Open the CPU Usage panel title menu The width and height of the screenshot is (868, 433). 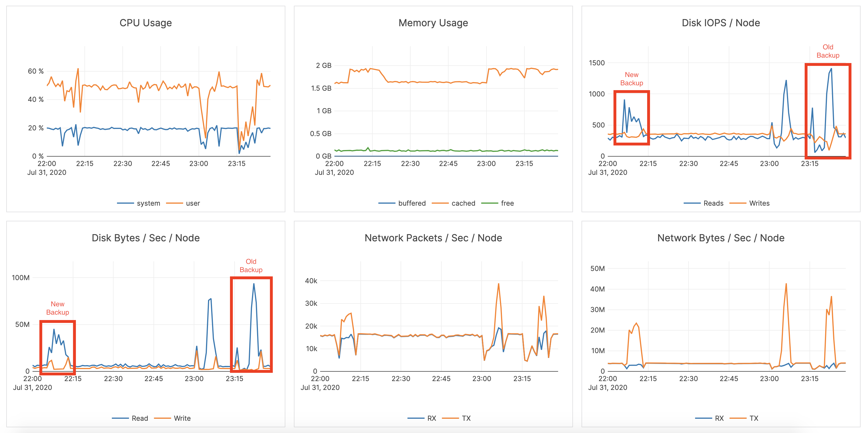(x=146, y=23)
